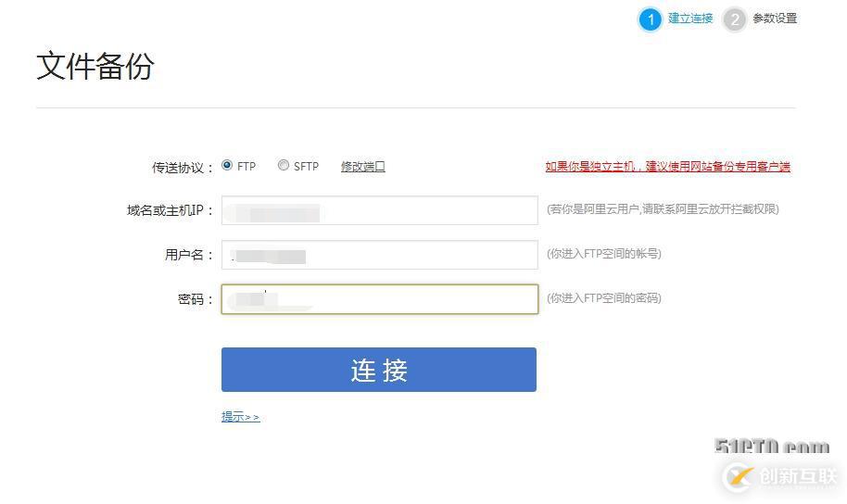The height and width of the screenshot is (504, 847).
Task: Click the 修改端口 link
Action: 362,167
